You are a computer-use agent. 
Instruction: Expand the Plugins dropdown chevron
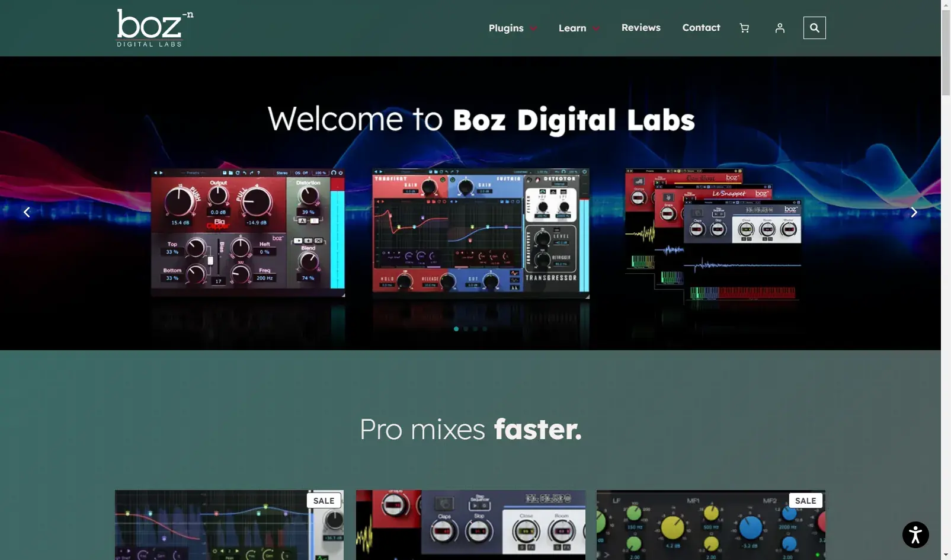point(533,28)
